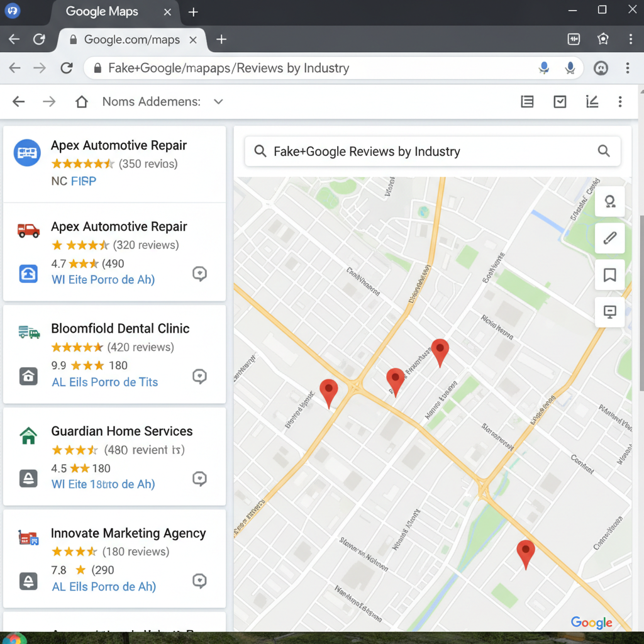Click green delivery truck icon for Bloomfiold

pos(29,332)
